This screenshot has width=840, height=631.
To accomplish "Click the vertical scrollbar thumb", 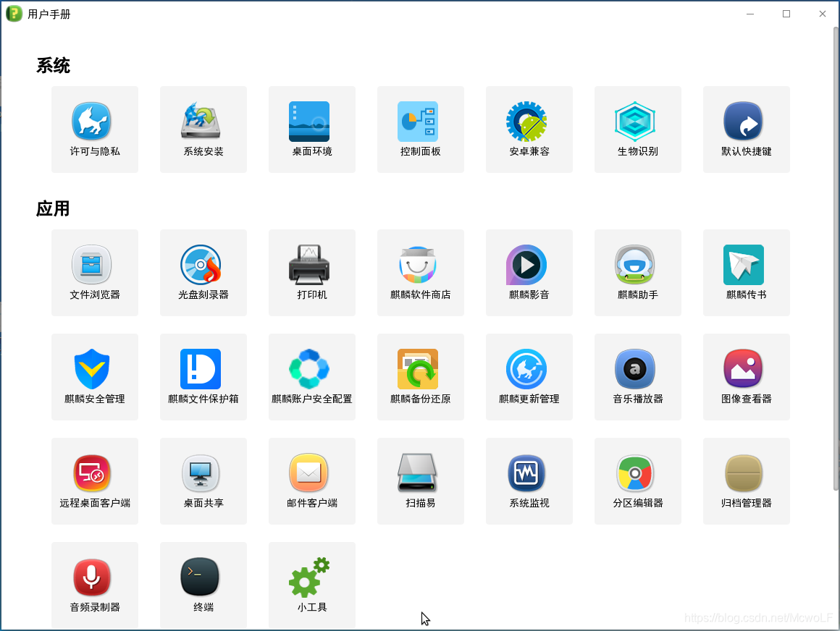I will (x=836, y=258).
